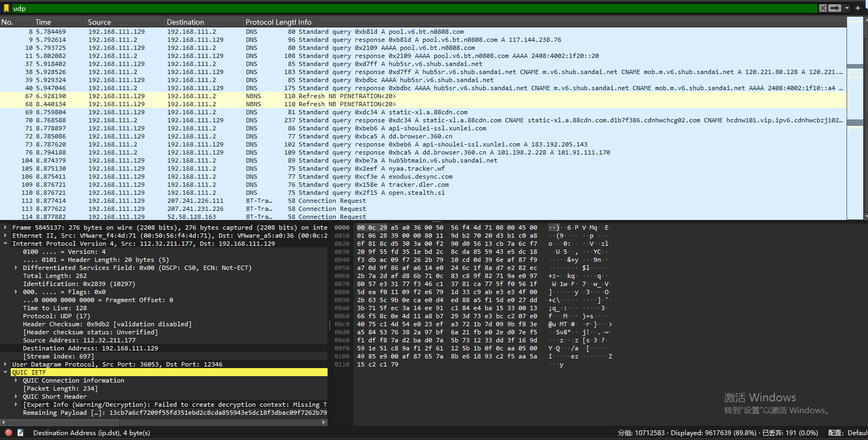Expand the Ethernet II tree node

point(5,236)
